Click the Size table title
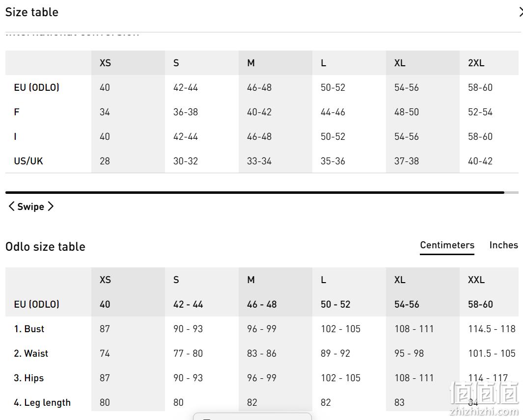 32,12
